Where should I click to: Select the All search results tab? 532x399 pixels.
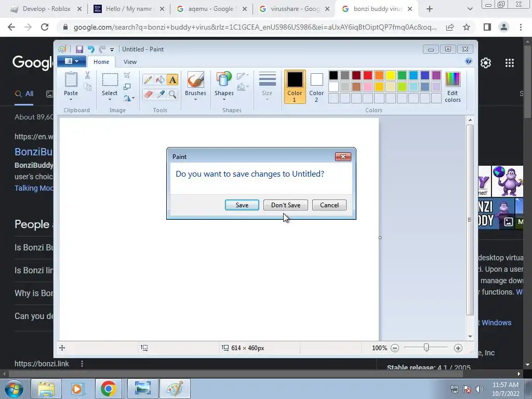click(x=24, y=94)
